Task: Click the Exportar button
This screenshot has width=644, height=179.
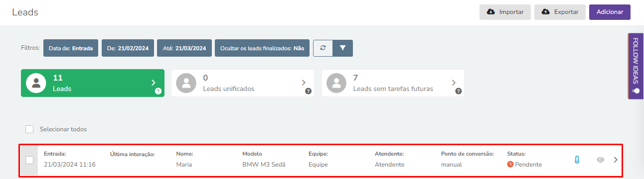Action: 560,12
